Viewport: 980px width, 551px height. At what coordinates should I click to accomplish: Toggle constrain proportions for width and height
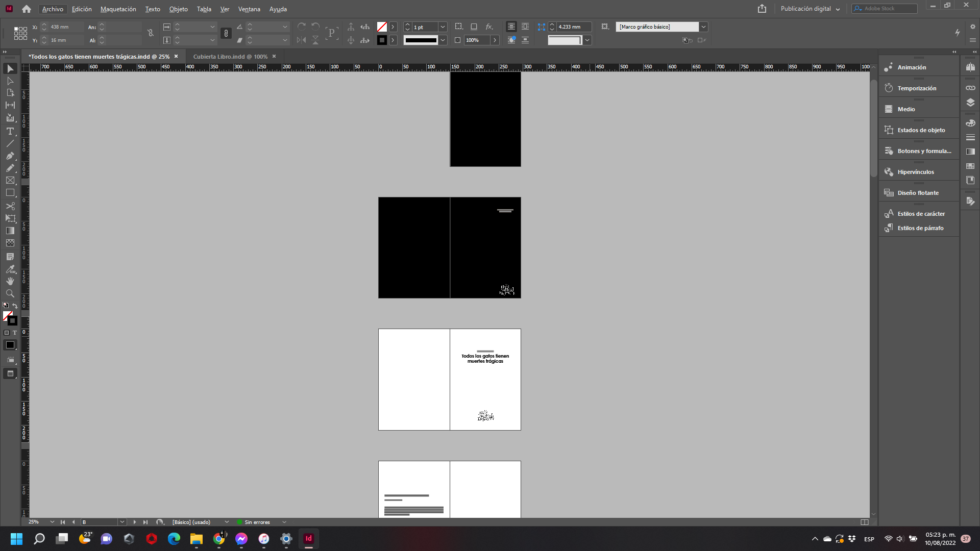[151, 33]
